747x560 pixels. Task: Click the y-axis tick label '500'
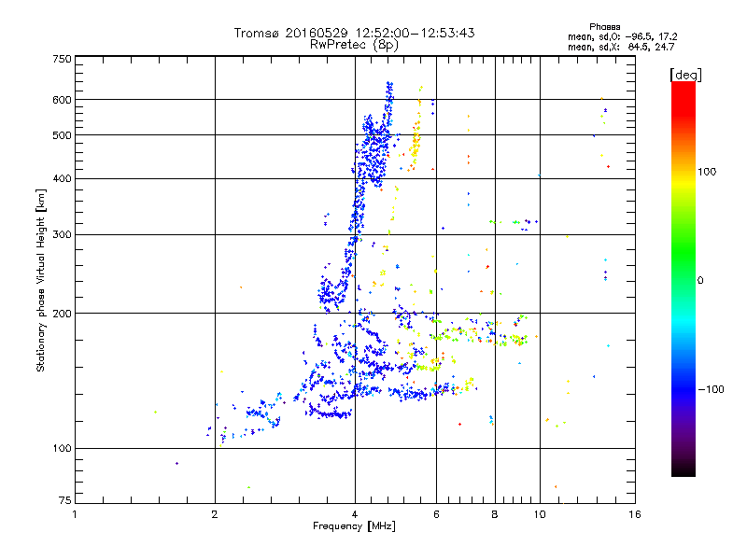[63, 135]
